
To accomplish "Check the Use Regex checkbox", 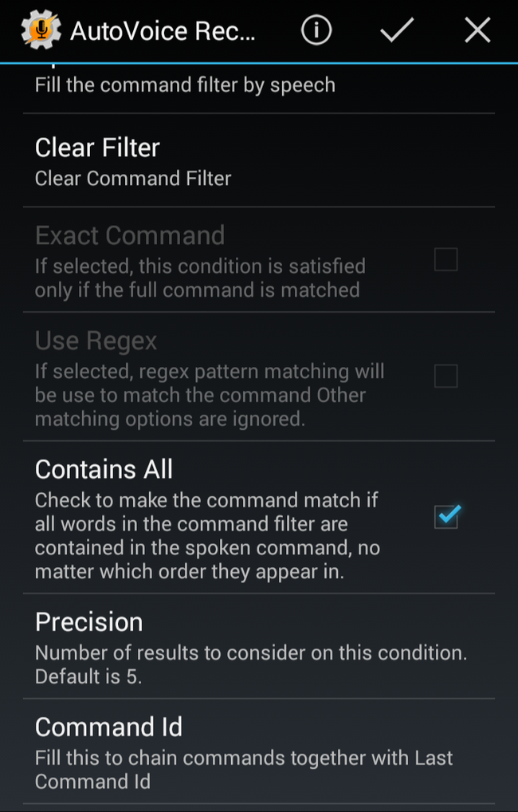I will pos(445,376).
